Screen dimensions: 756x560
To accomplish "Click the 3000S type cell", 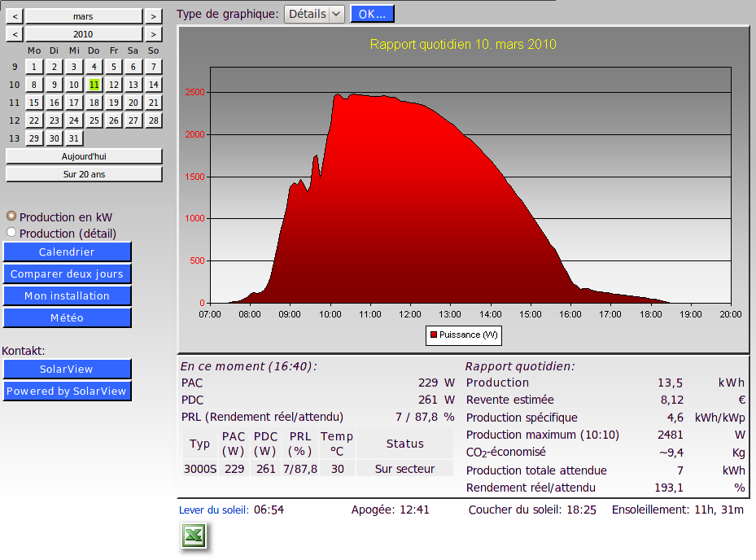I will 200,469.
